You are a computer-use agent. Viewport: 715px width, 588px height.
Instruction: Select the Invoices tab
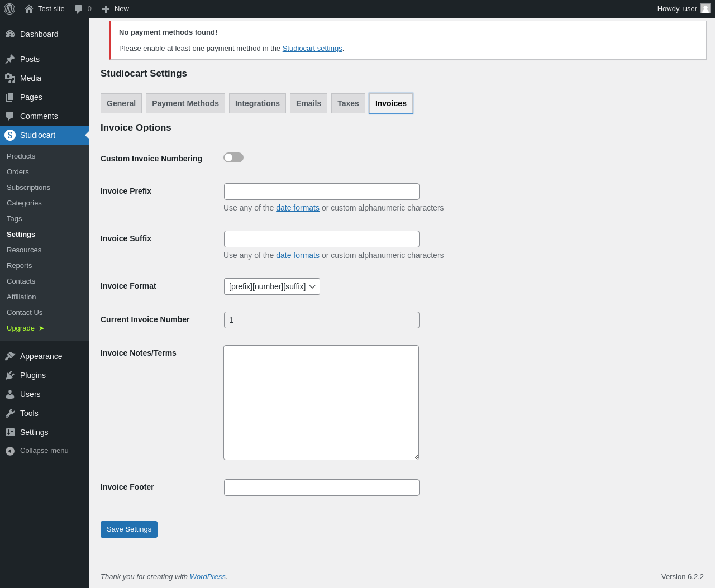[391, 103]
